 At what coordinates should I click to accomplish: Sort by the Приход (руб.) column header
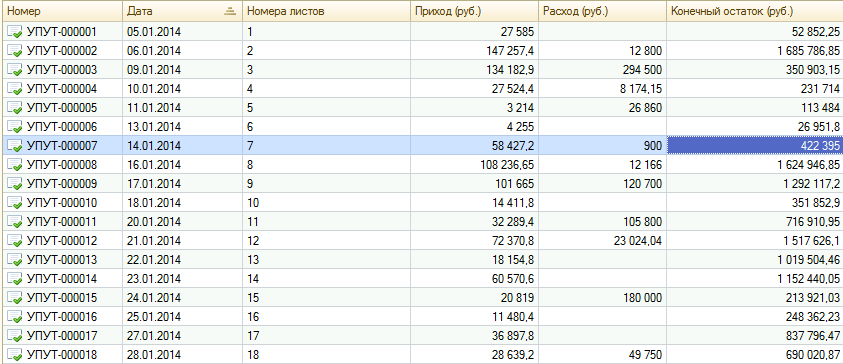(475, 11)
